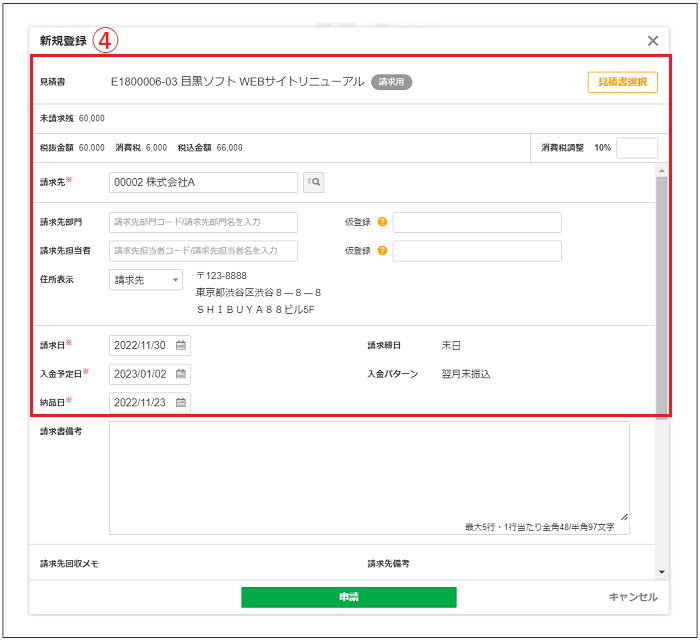This screenshot has width=700, height=641.
Task: Select the 仮登録 text box for 請求先担当者
Action: click(477, 251)
